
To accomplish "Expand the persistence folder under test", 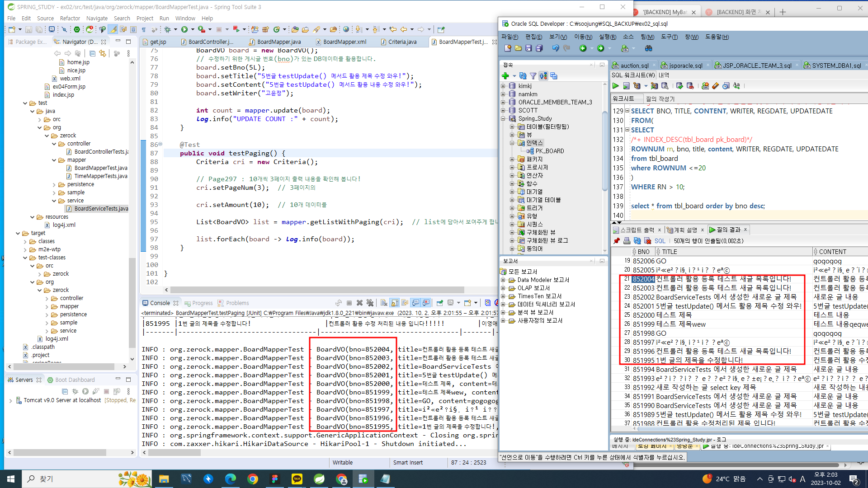I will (x=54, y=184).
